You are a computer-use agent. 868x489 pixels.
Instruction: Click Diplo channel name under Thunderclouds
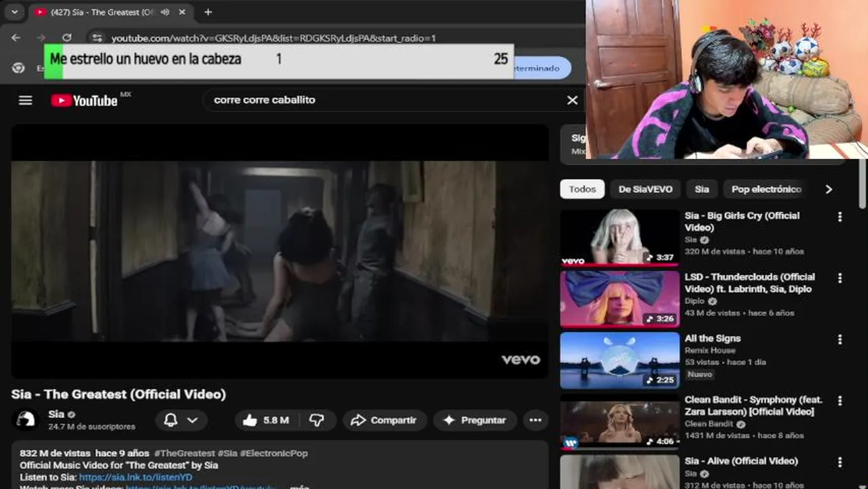695,301
